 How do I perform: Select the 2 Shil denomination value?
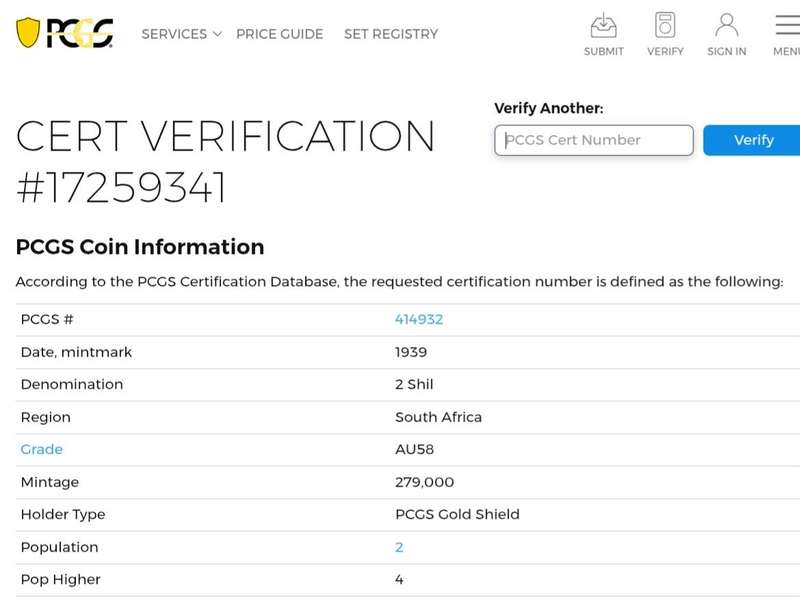pyautogui.click(x=414, y=385)
